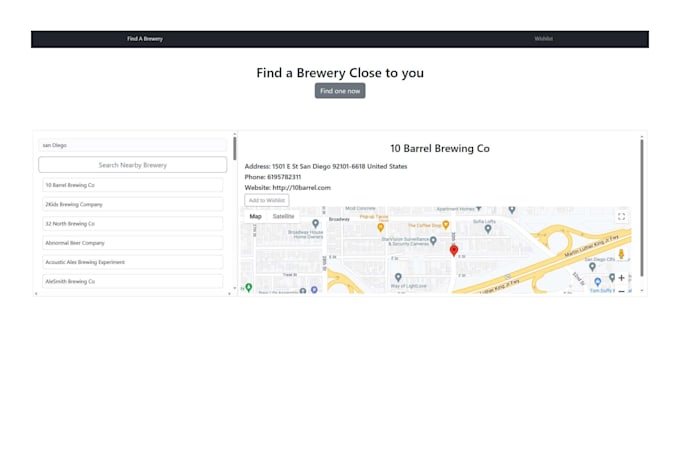Click the Broadway House Home Owners pin
680x459 pixels.
point(315,223)
